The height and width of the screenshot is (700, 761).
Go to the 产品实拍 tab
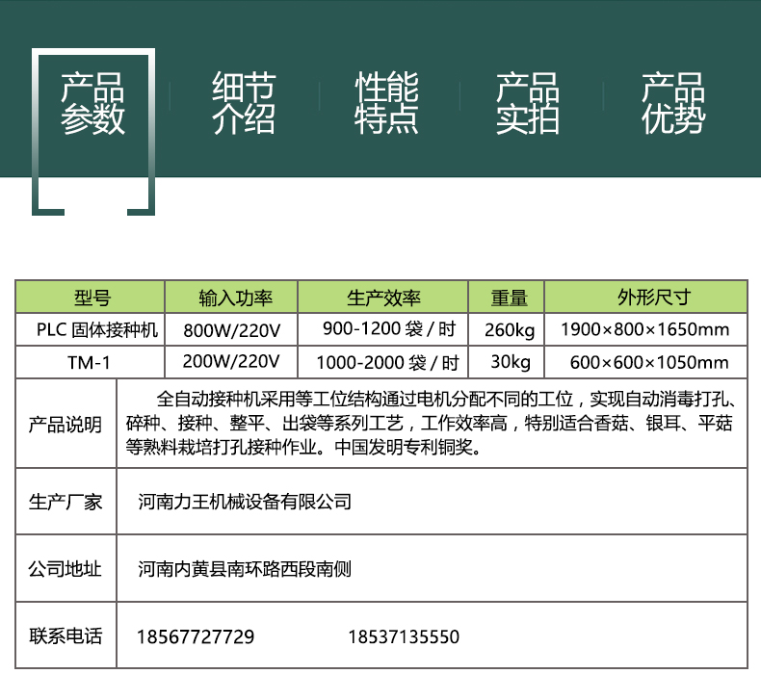pyautogui.click(x=527, y=103)
